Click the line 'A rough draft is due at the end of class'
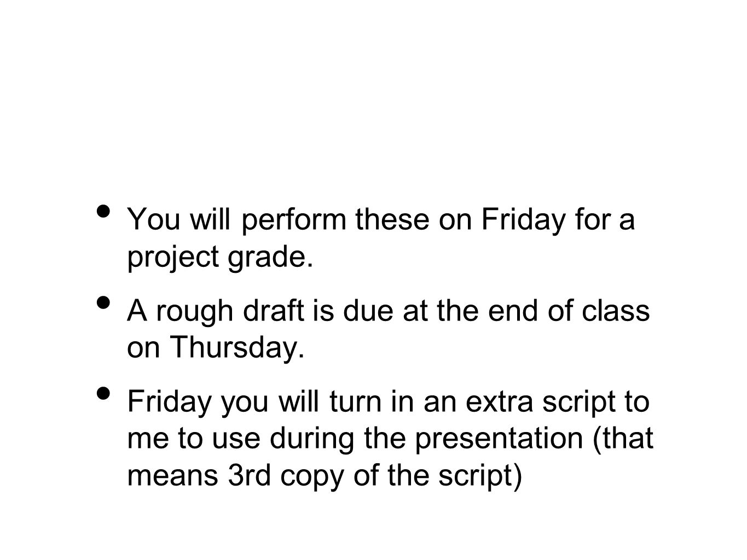Viewport: 747px width, 560px height. 389,311
